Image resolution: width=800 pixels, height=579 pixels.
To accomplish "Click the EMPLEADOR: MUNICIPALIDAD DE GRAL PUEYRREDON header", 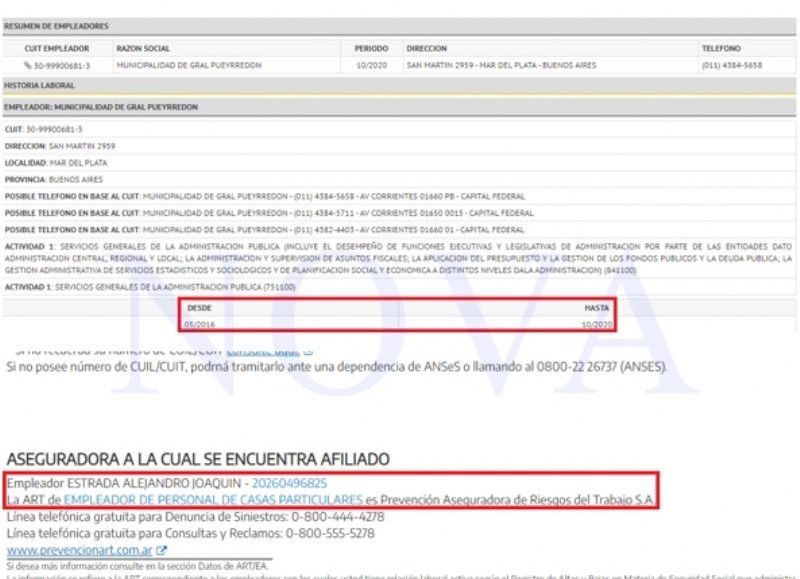I will (x=399, y=107).
